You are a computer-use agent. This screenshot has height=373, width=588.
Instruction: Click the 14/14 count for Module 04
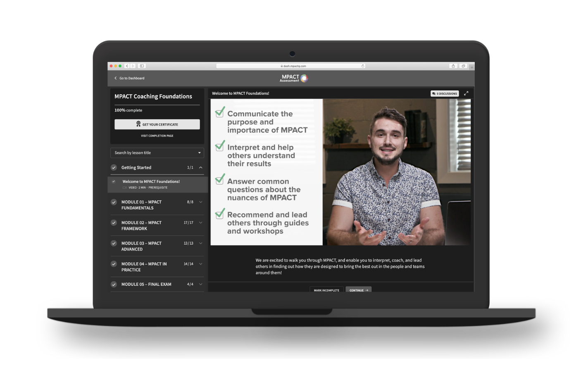point(188,264)
